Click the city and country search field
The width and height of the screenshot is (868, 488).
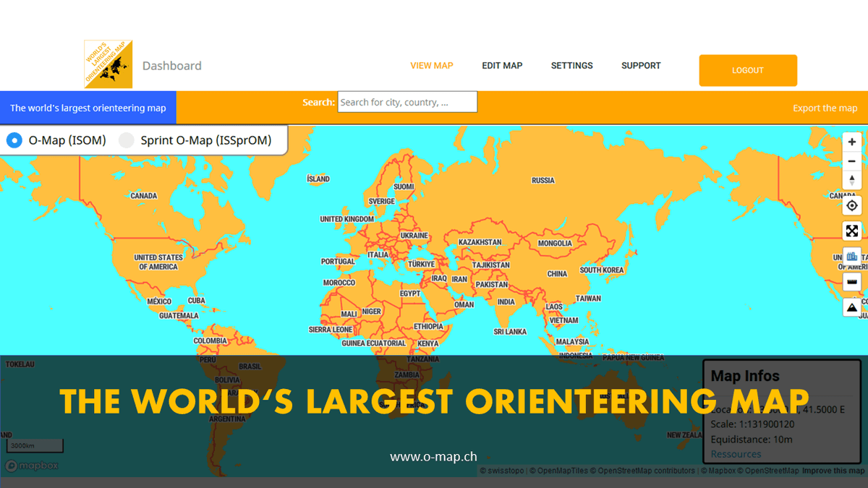pyautogui.click(x=407, y=102)
